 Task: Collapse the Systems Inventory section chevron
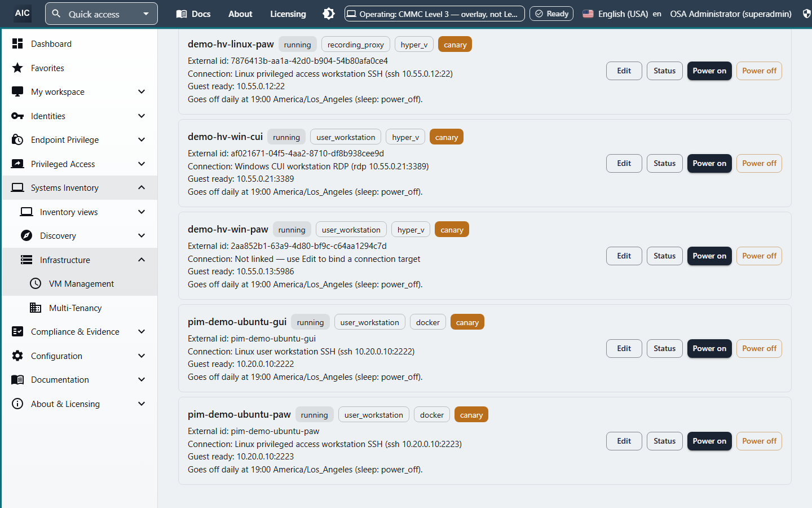click(x=142, y=187)
